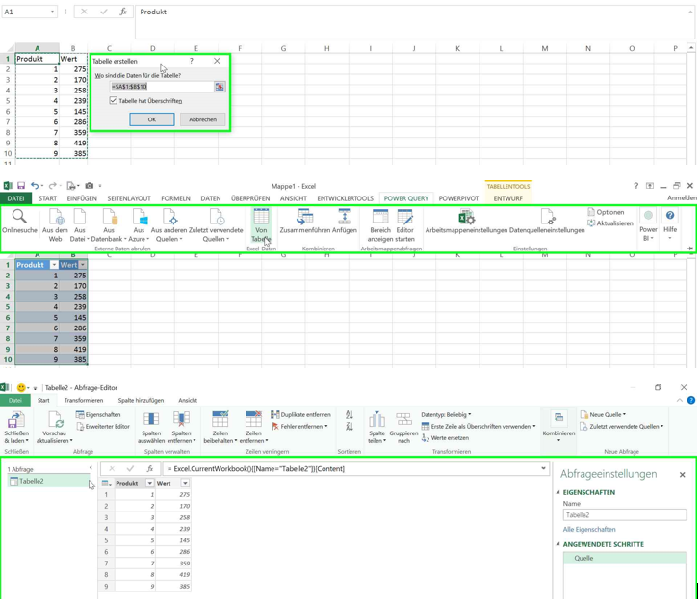Open Zuletzt verwendete Quellen dropdown in editor
Screen dimensions: 700x604
point(621,427)
